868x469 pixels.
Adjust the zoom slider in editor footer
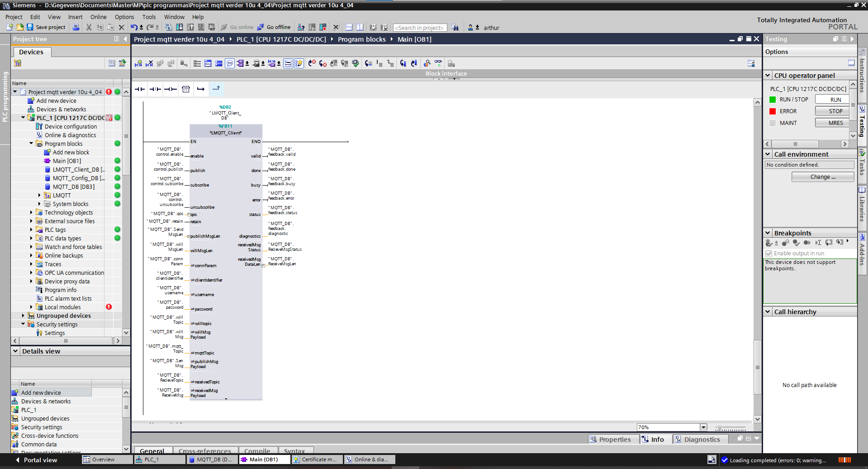click(719, 428)
